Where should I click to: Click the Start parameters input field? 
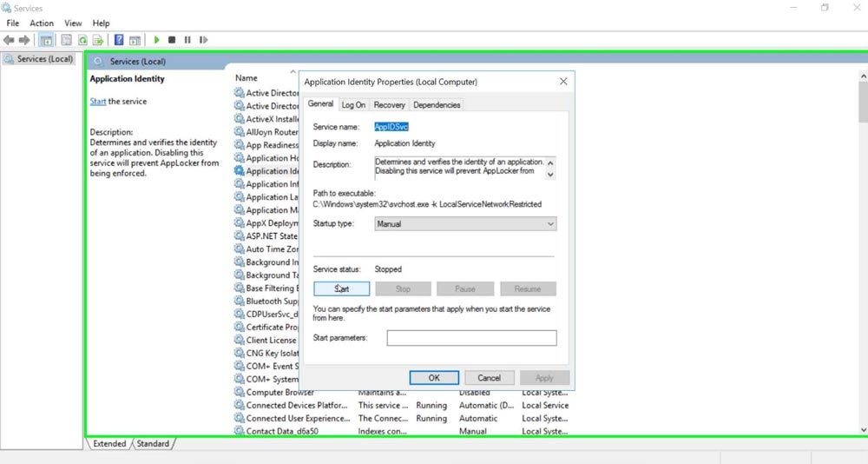[x=471, y=338]
